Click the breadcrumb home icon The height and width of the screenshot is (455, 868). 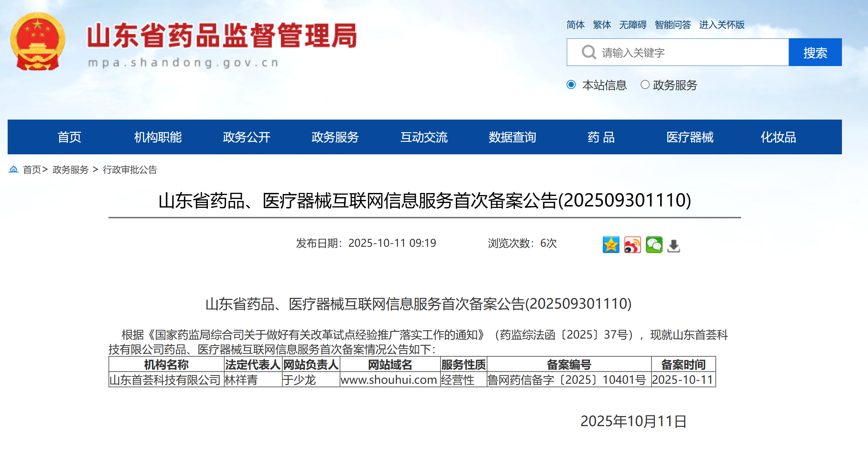pos(14,169)
